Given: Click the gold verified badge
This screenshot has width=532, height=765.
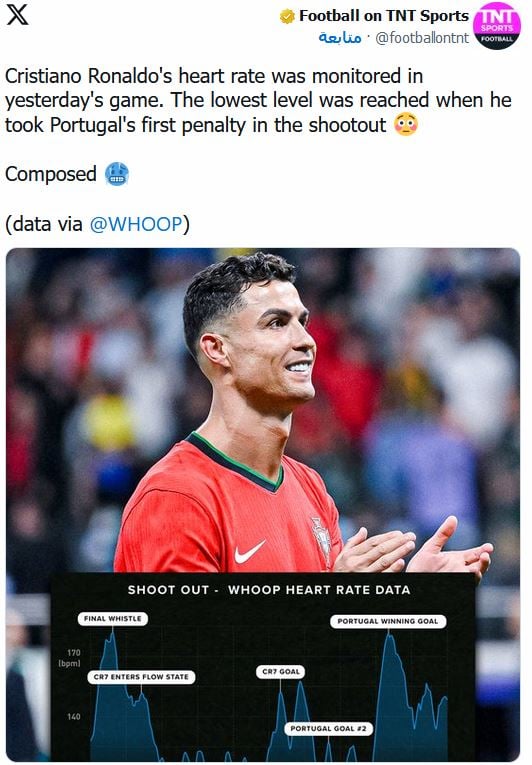Looking at the screenshot, I should click(287, 17).
